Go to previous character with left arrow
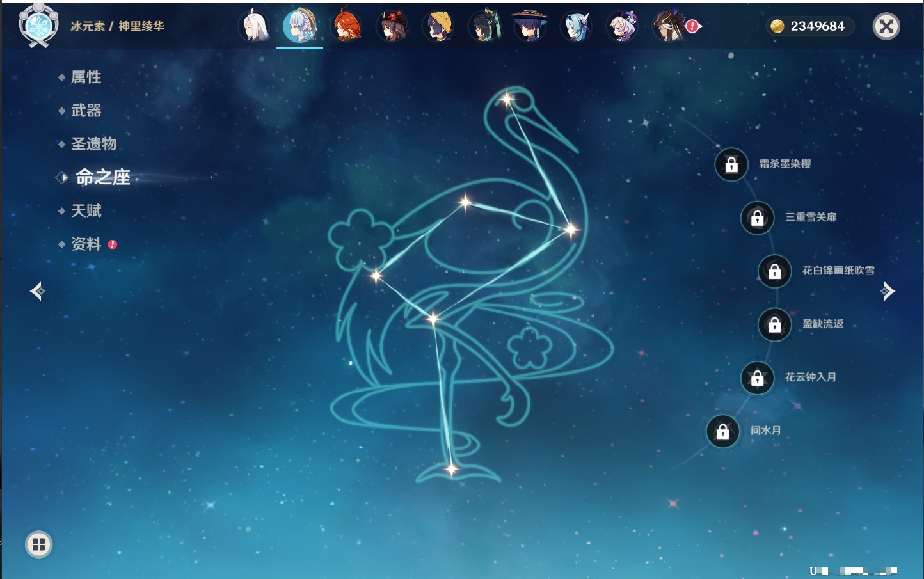 point(37,291)
